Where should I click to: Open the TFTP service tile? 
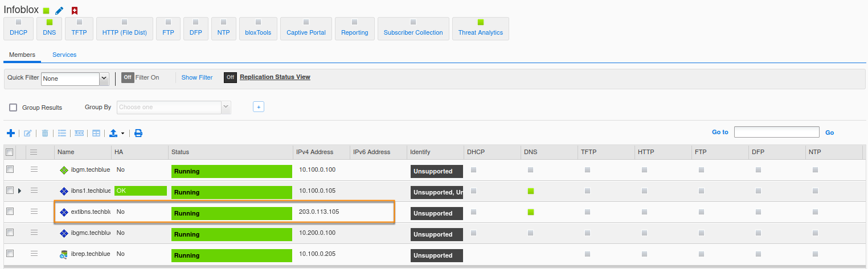[x=79, y=28]
